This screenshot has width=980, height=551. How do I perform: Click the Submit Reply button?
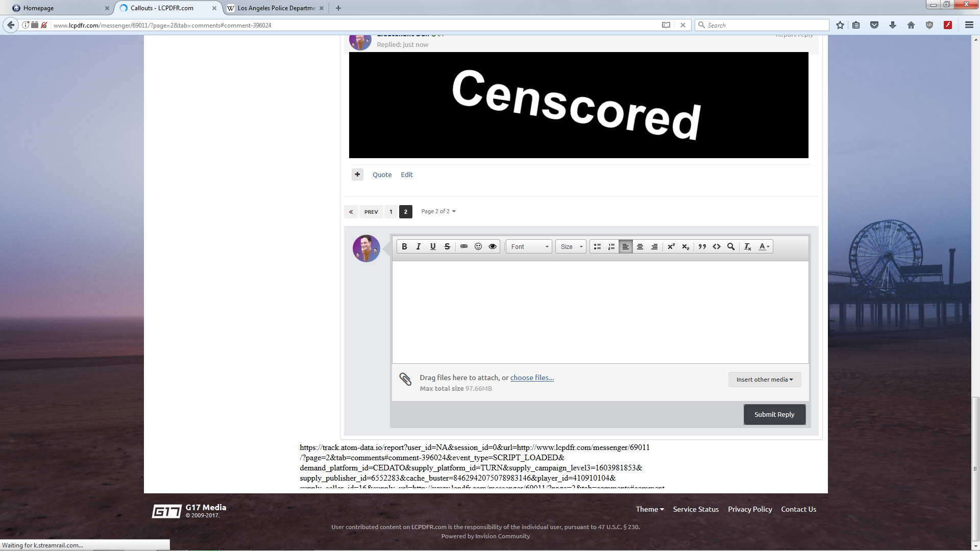774,414
